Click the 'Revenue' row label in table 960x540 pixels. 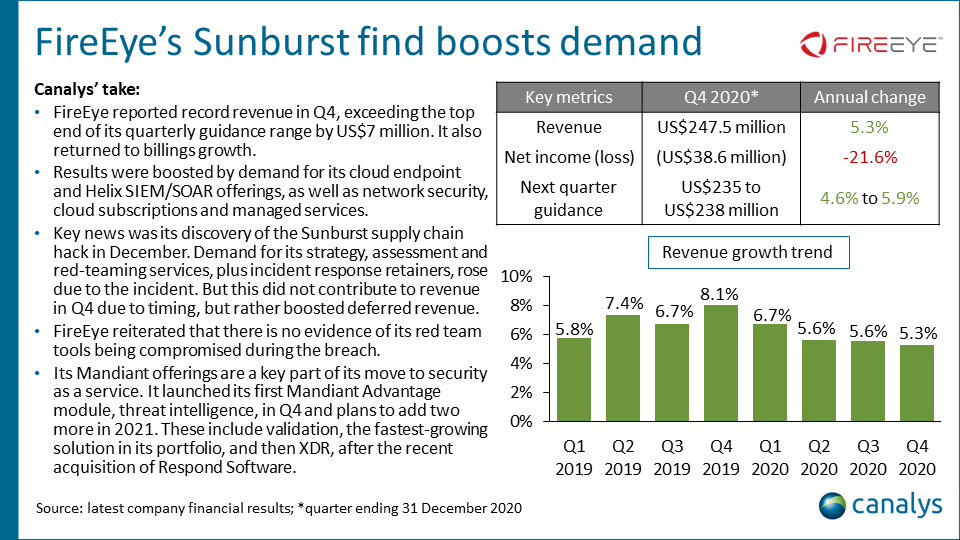click(569, 127)
